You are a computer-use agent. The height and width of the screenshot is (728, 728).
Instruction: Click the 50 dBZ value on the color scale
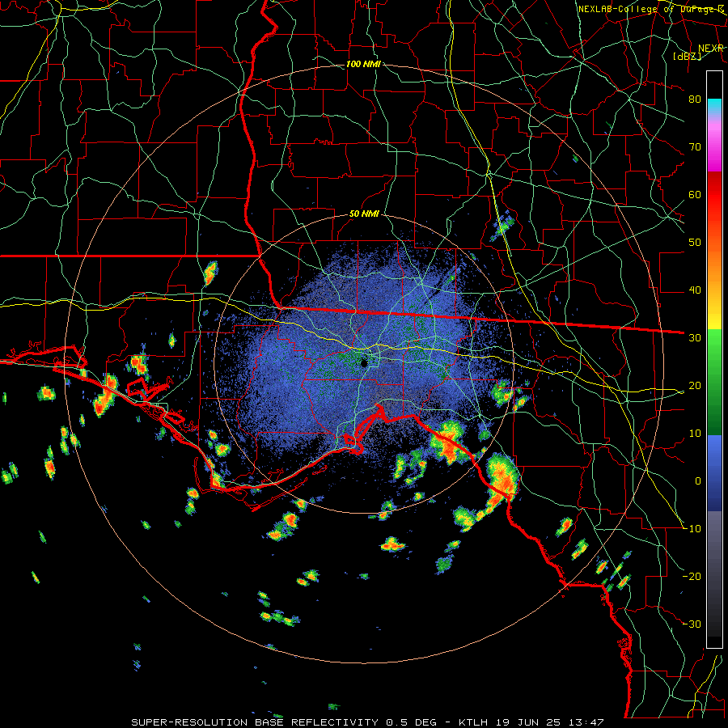click(x=695, y=243)
